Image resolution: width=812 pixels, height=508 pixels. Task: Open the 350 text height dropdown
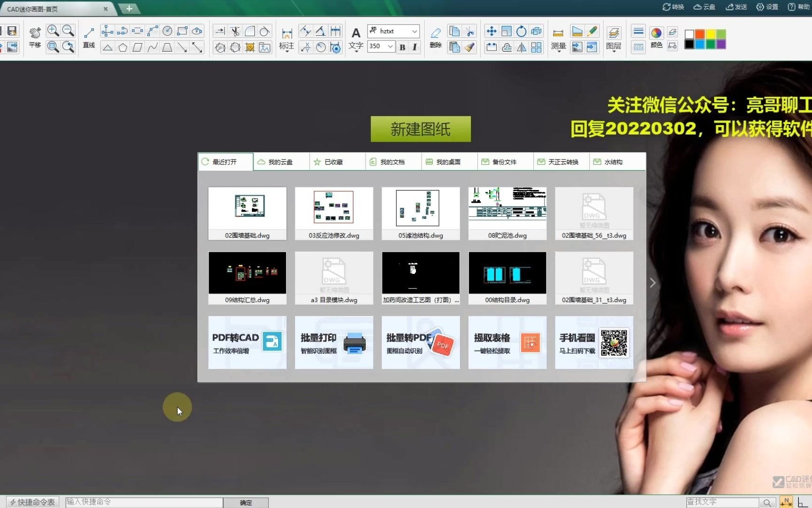pyautogui.click(x=381, y=46)
